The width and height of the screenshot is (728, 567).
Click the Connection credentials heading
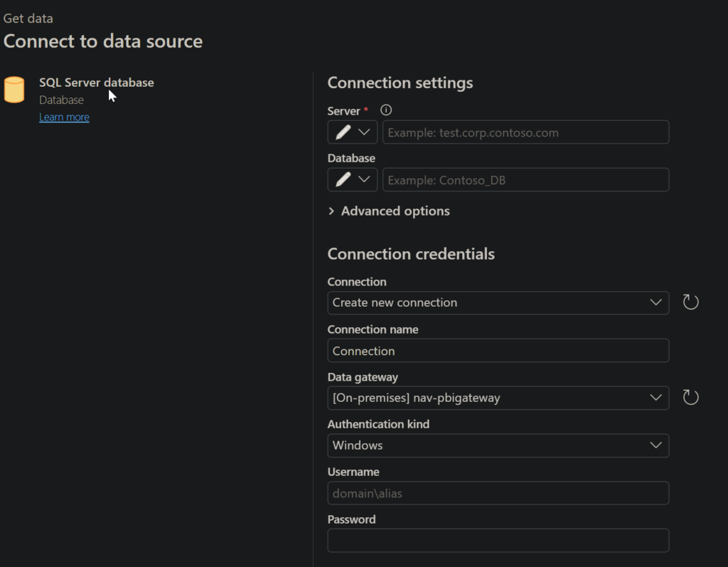coord(411,254)
